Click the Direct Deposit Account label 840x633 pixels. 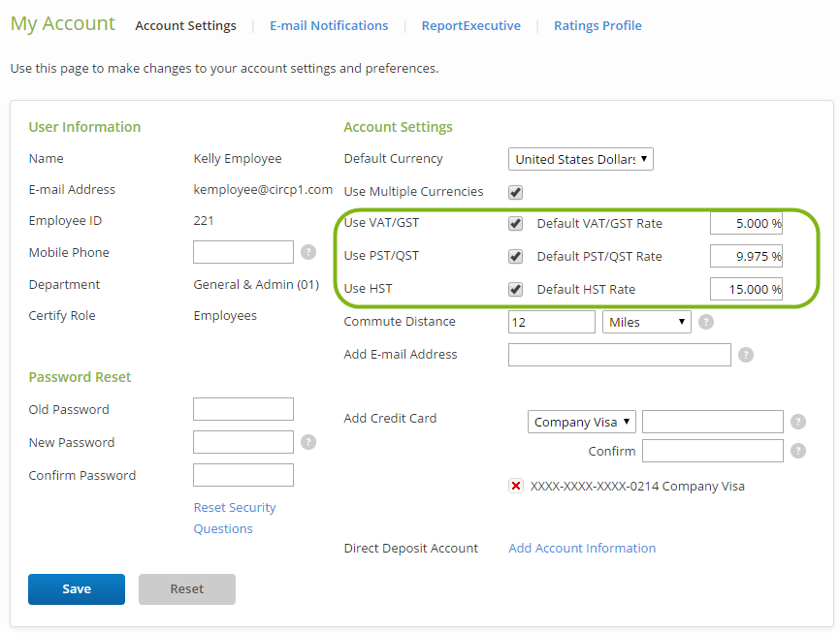[x=411, y=549]
